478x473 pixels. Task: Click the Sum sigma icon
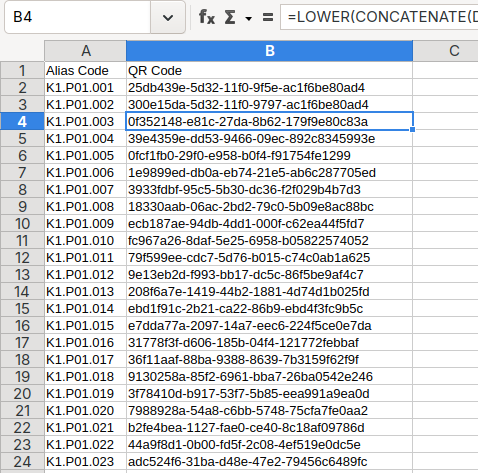coord(230,17)
